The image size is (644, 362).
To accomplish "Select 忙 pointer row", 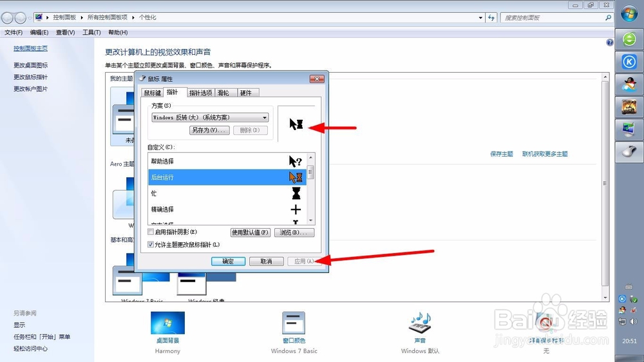I will (x=227, y=193).
